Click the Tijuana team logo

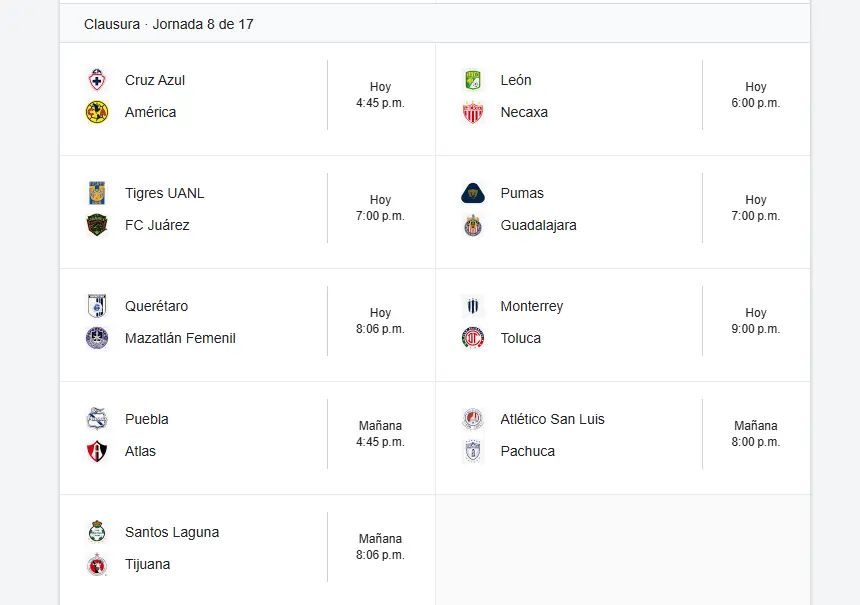click(x=97, y=564)
